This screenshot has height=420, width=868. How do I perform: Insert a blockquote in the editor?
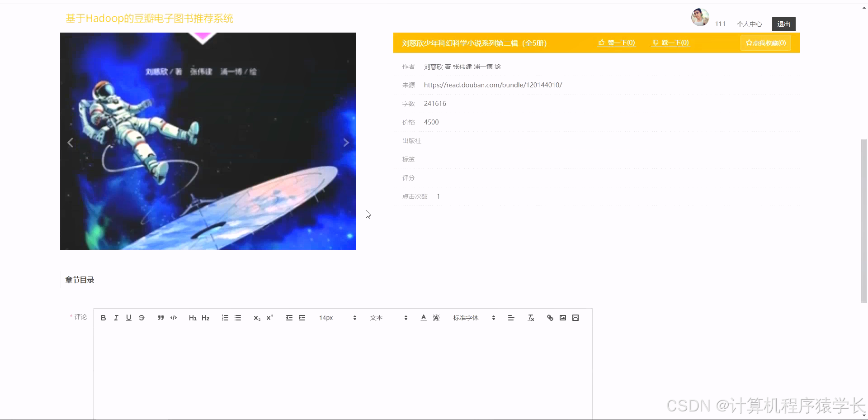[160, 318]
